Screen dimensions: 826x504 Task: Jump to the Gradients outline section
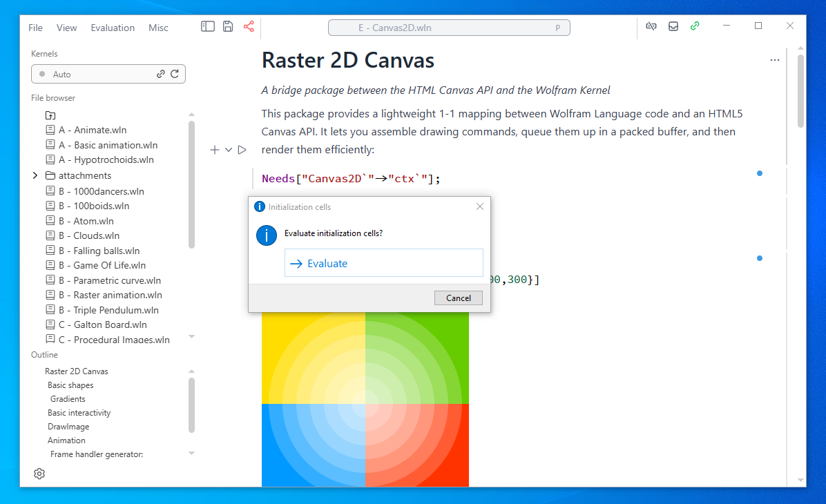pos(67,398)
